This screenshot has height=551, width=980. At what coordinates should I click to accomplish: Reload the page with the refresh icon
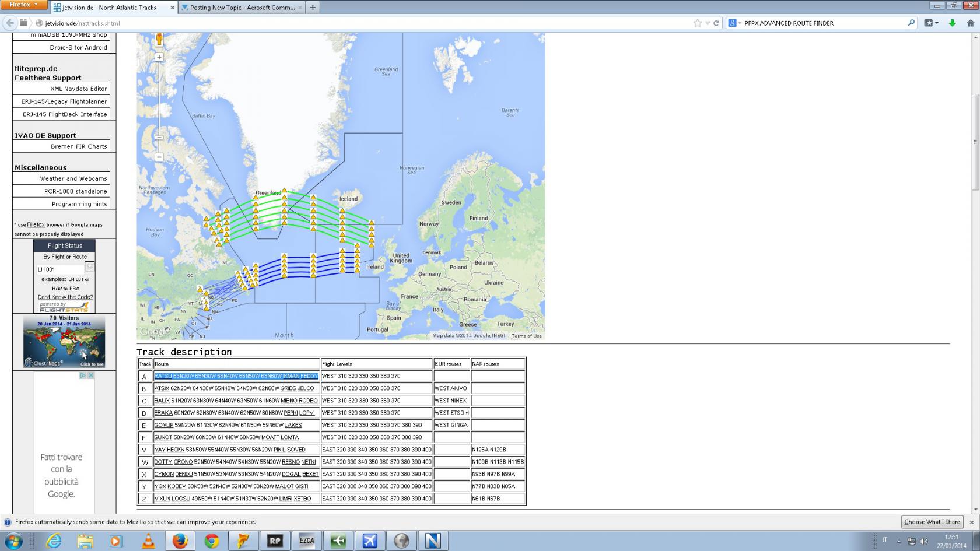click(716, 23)
